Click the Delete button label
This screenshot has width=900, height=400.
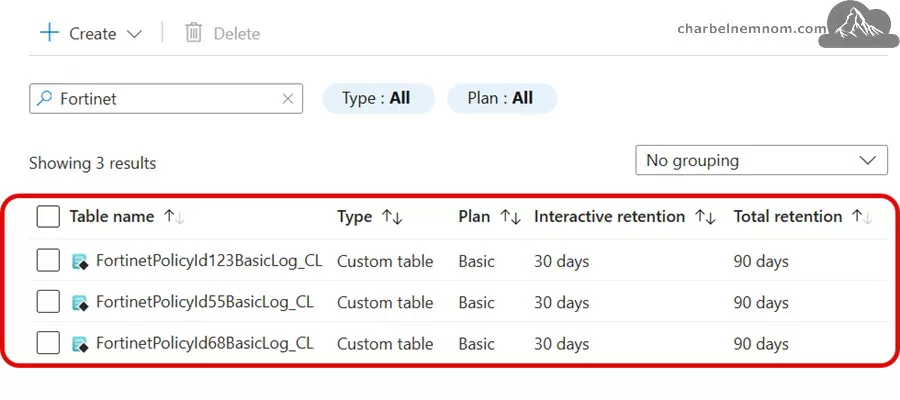[236, 34]
